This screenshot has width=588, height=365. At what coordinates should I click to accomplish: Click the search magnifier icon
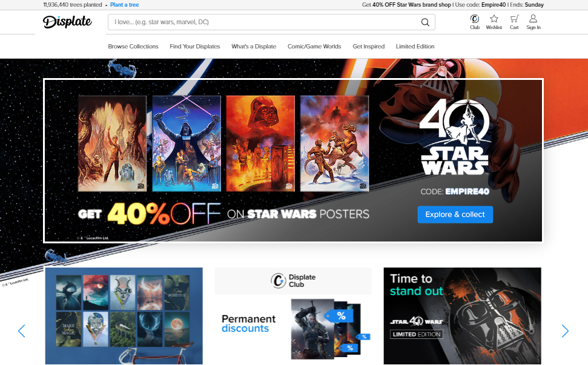[425, 23]
